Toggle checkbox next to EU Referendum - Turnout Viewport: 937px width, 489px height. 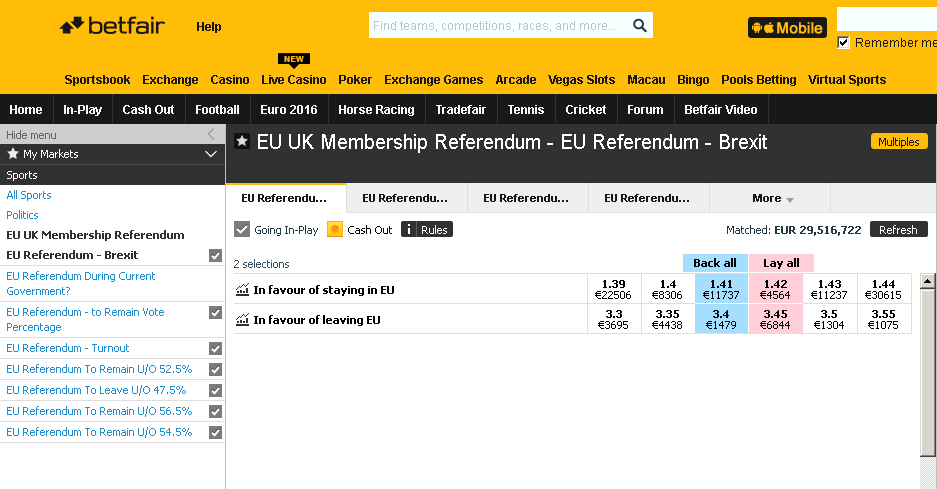(x=215, y=349)
